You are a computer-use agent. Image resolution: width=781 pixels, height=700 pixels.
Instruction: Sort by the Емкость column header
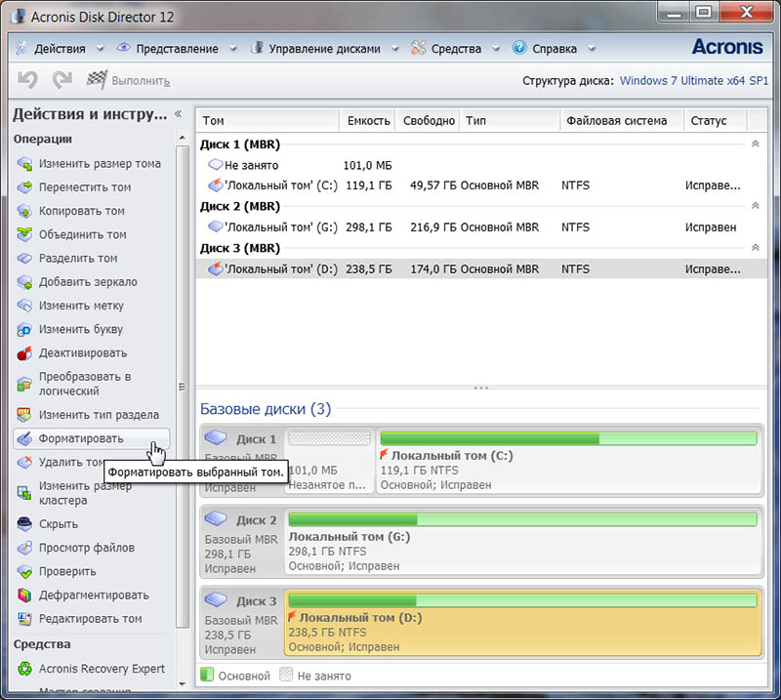tap(368, 121)
